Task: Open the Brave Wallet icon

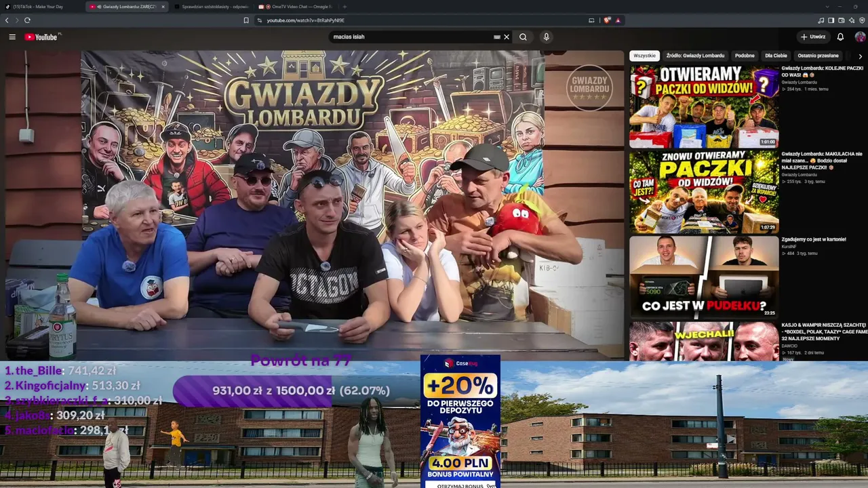Action: click(x=842, y=20)
